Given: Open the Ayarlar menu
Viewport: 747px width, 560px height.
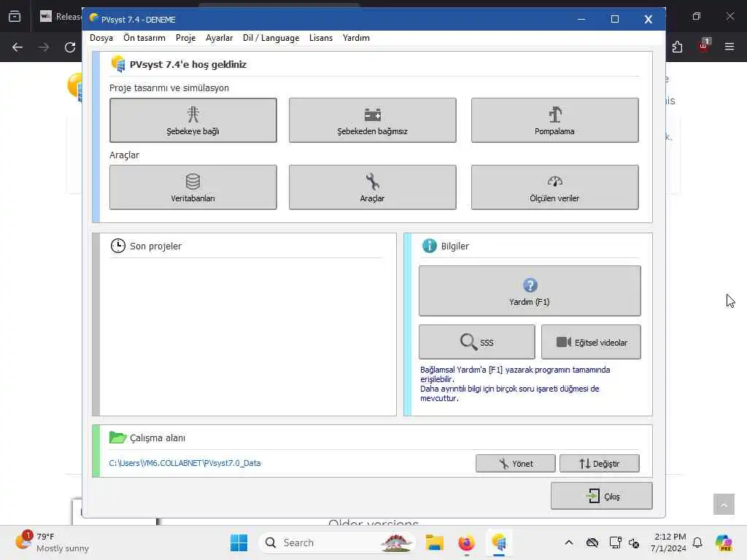Looking at the screenshot, I should 219,38.
